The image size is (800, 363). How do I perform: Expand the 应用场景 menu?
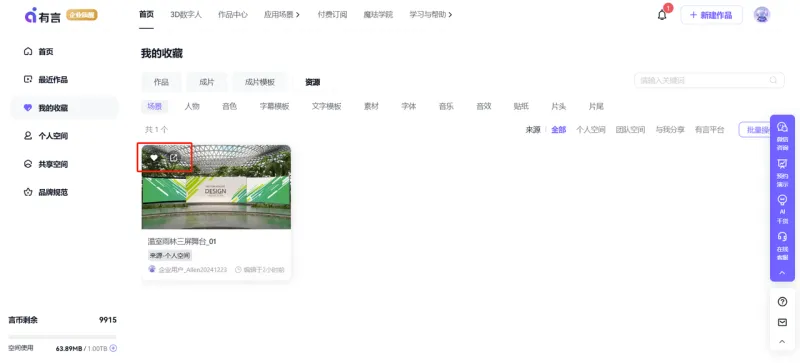[x=282, y=15]
